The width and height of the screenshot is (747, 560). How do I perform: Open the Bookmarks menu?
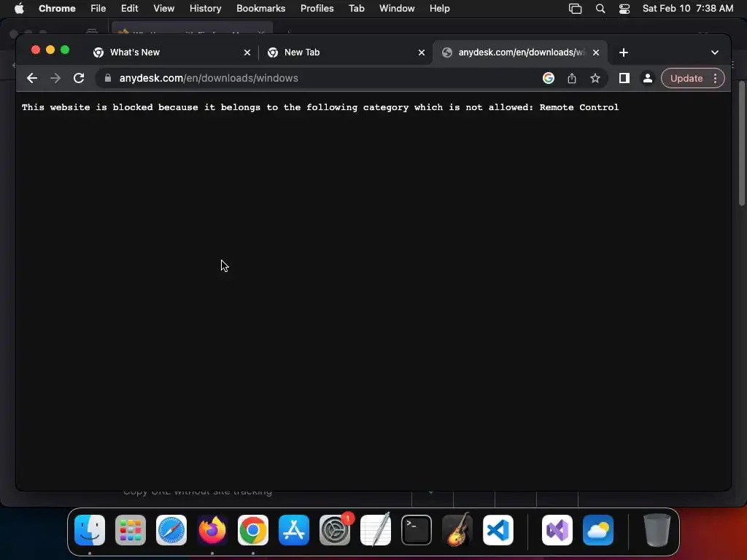pyautogui.click(x=260, y=8)
